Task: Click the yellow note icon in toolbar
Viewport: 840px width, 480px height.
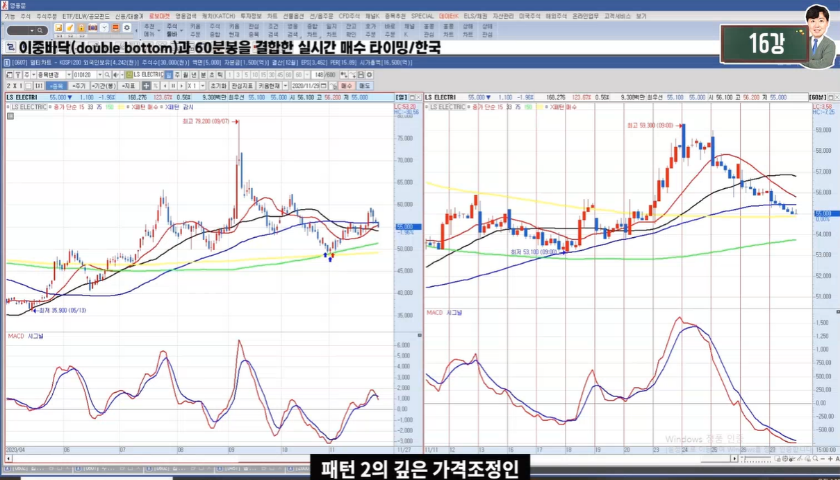Action: 60,28
